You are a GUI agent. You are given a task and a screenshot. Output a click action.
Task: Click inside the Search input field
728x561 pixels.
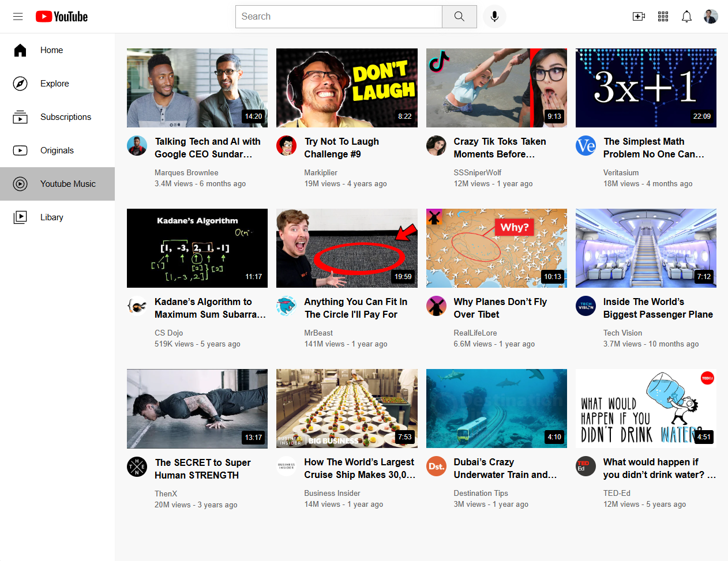[339, 17]
